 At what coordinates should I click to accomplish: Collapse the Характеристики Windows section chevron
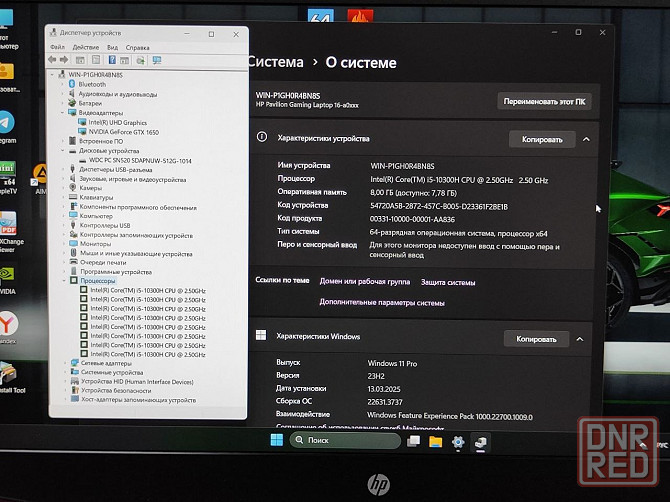click(x=580, y=339)
